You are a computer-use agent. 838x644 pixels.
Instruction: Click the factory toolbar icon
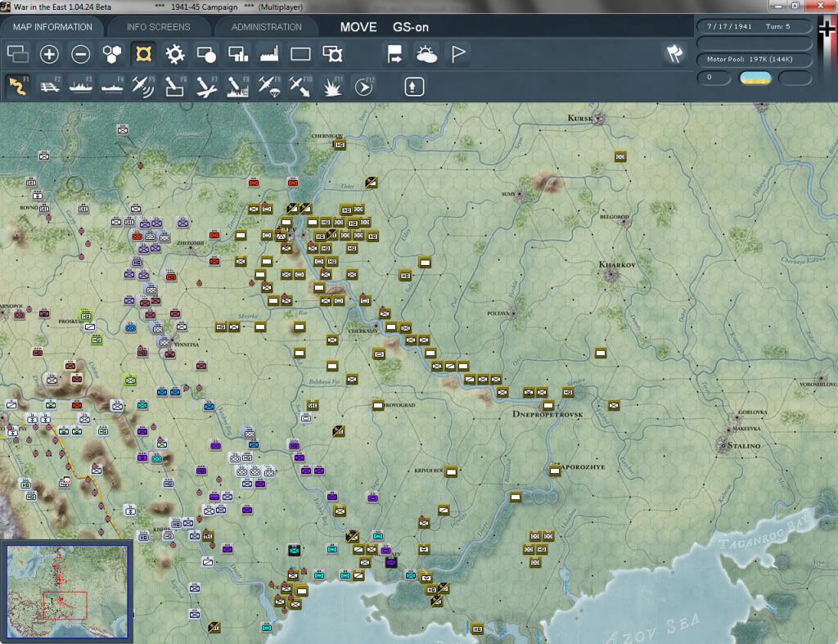[x=269, y=54]
